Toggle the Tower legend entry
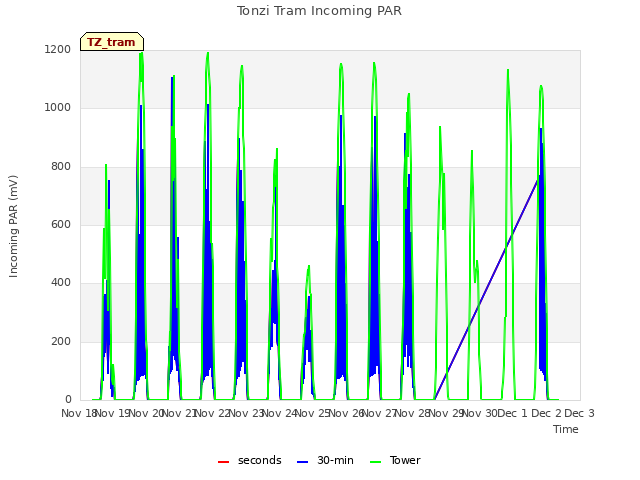 point(395,460)
